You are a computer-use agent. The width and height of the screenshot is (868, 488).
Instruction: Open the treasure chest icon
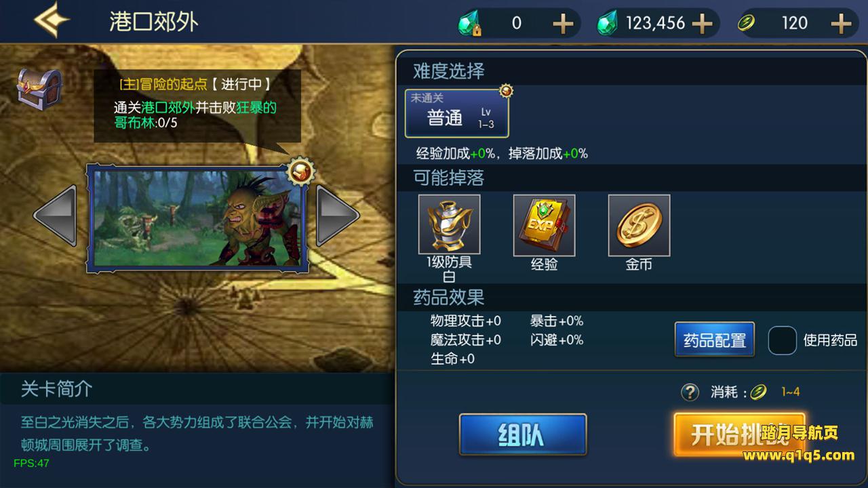pyautogui.click(x=39, y=88)
